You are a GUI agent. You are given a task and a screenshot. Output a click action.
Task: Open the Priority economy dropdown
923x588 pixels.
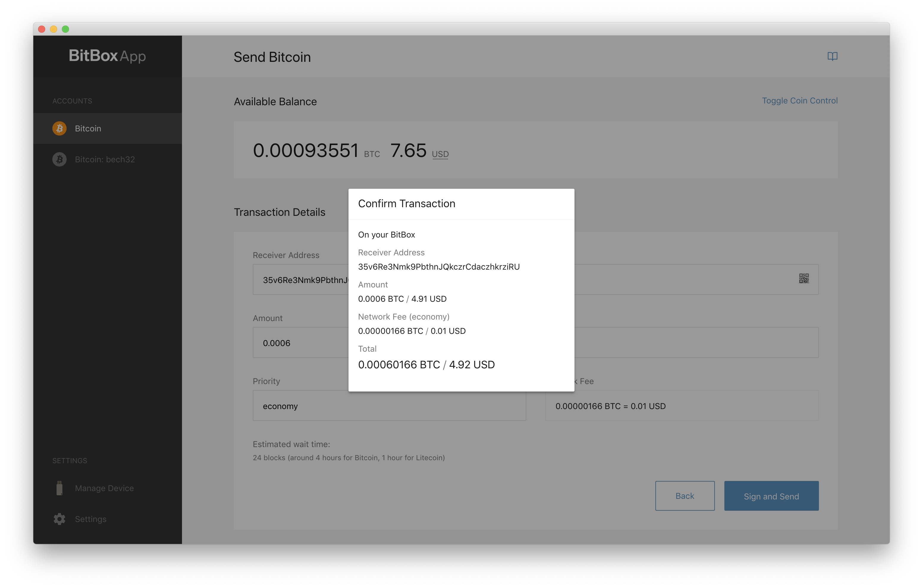click(x=389, y=405)
